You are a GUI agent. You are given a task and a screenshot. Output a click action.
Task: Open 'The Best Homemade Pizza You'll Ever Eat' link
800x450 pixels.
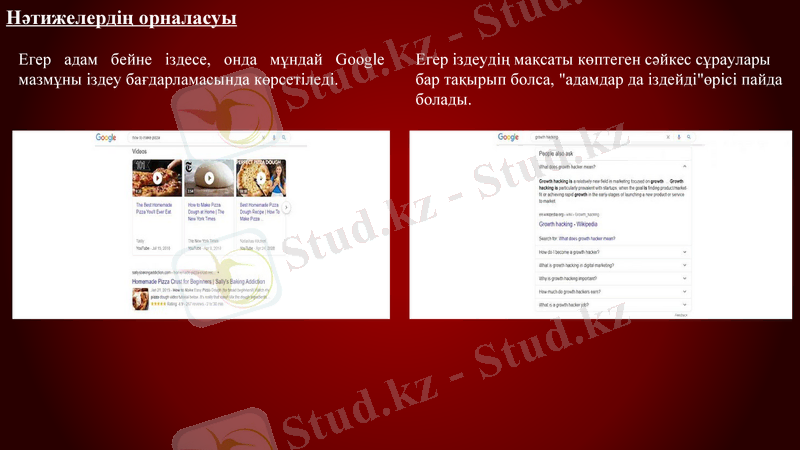(x=154, y=208)
